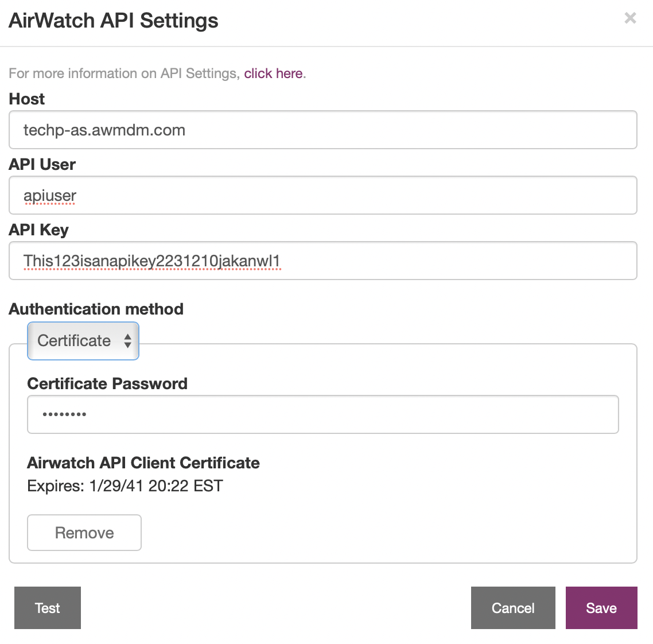Save the AirWatch API settings

pyautogui.click(x=601, y=608)
